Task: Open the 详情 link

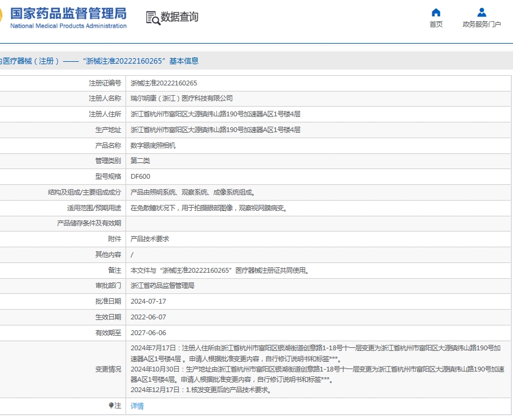Action: [137, 406]
